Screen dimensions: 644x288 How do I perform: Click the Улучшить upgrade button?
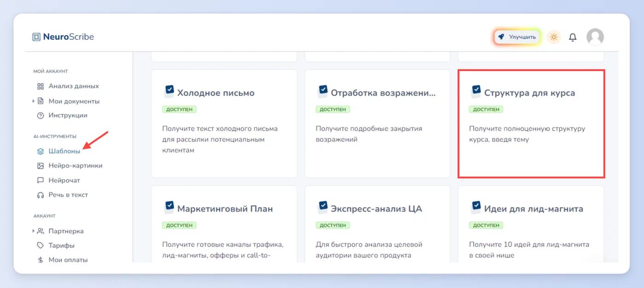point(517,37)
